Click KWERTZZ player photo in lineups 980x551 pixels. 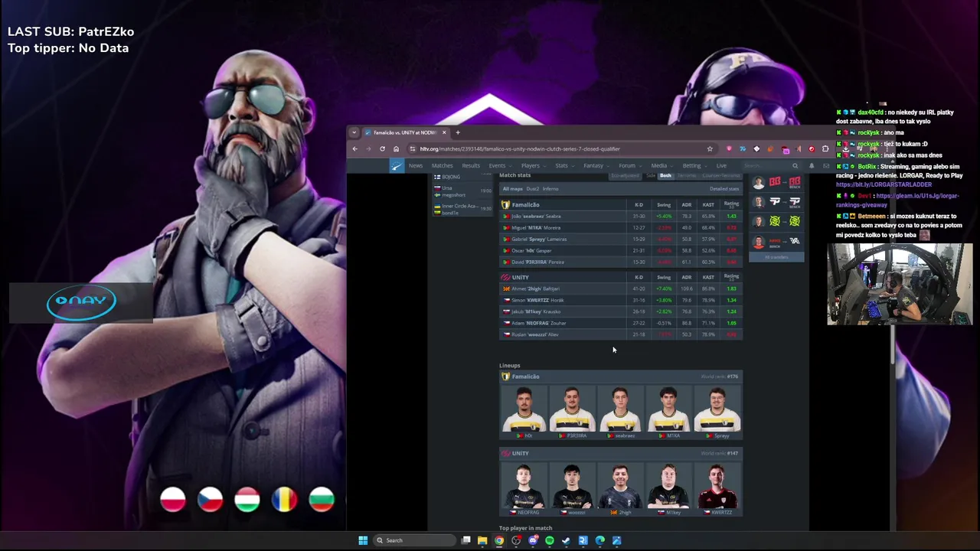tap(717, 486)
